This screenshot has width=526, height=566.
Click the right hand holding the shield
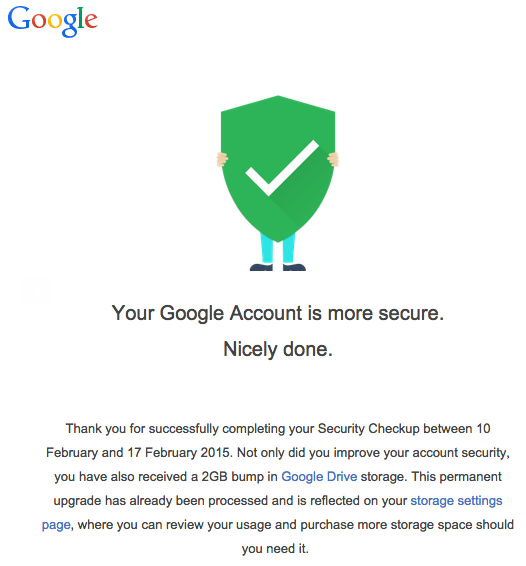click(333, 159)
